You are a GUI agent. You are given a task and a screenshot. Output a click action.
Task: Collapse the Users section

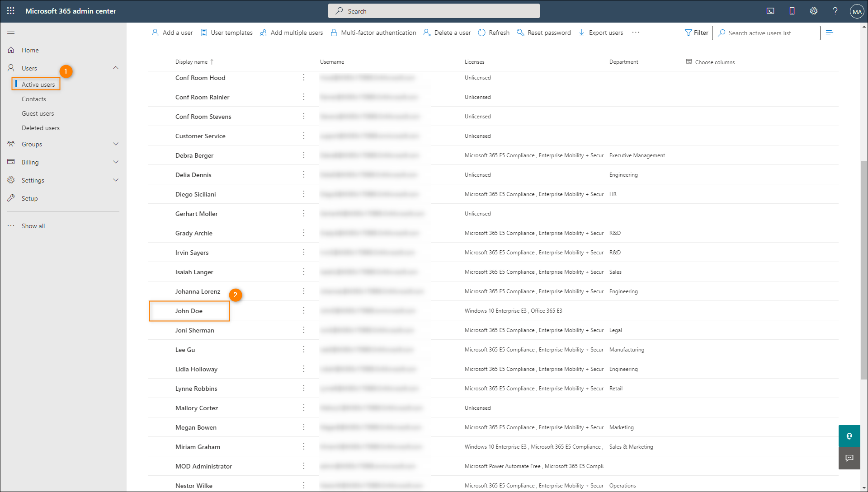point(116,68)
